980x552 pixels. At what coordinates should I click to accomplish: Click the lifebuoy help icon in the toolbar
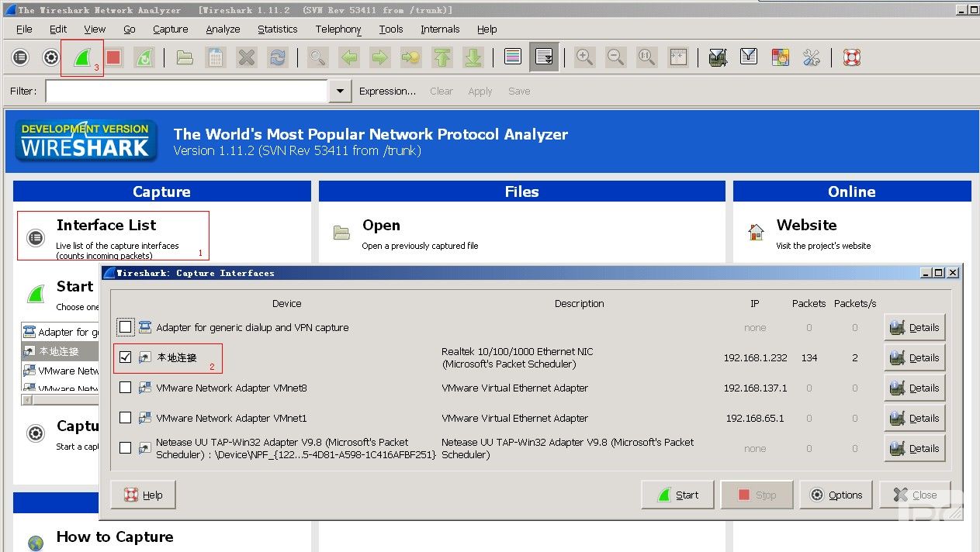(x=852, y=57)
